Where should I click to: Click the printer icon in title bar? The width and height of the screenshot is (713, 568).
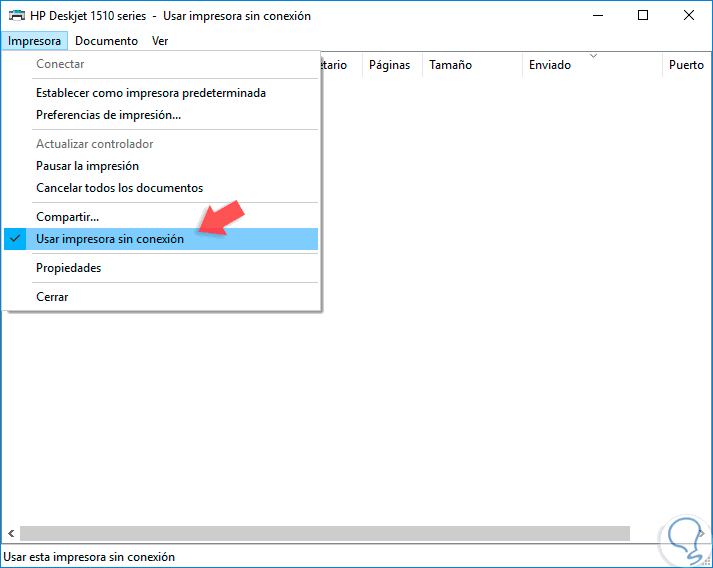click(17, 15)
